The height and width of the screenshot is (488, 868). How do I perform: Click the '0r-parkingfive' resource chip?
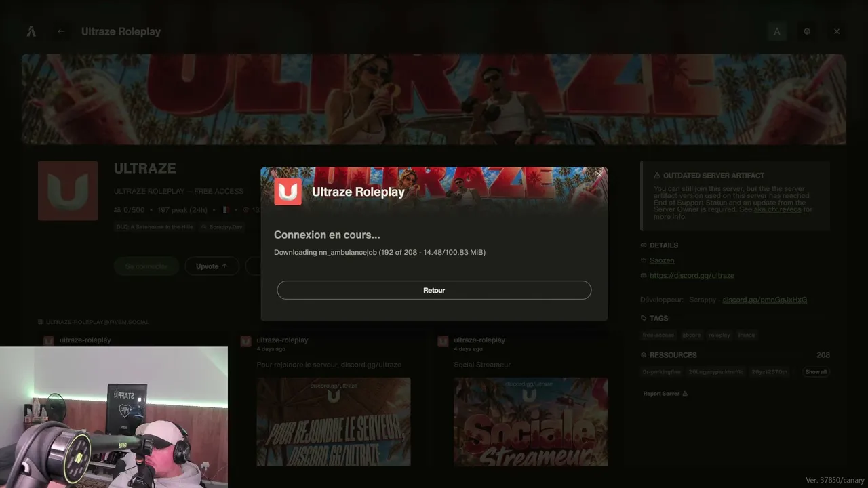[x=662, y=372]
